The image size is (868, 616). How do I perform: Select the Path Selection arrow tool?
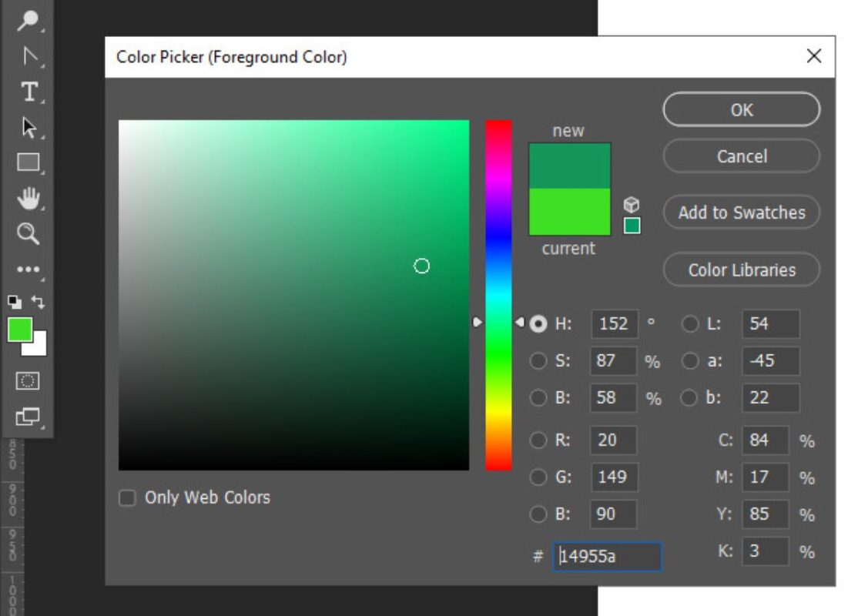coord(28,127)
